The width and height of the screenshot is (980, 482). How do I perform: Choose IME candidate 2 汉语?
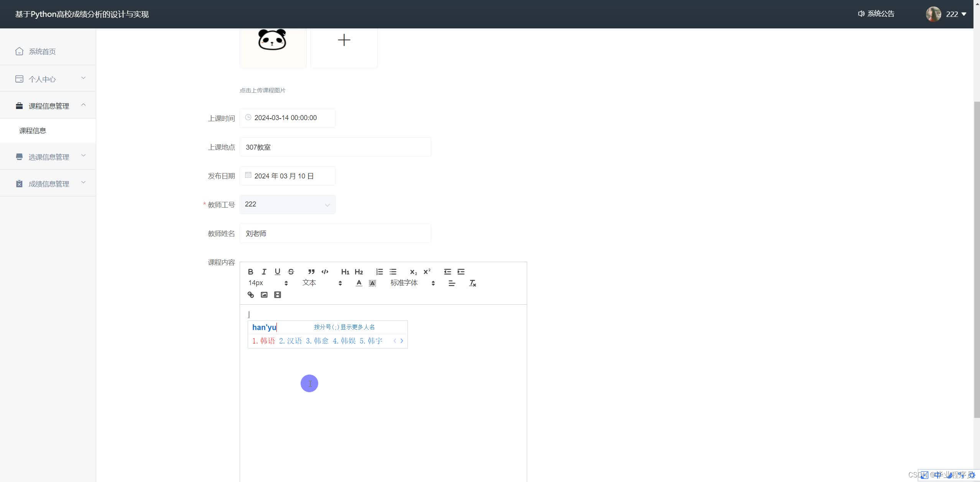(291, 341)
